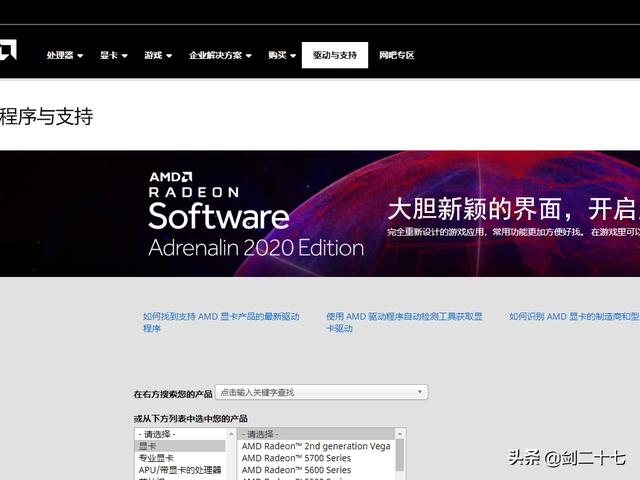Viewport: 640px width, 480px height.
Task: Click the AMD logo icon in header
Action: pos(6,52)
